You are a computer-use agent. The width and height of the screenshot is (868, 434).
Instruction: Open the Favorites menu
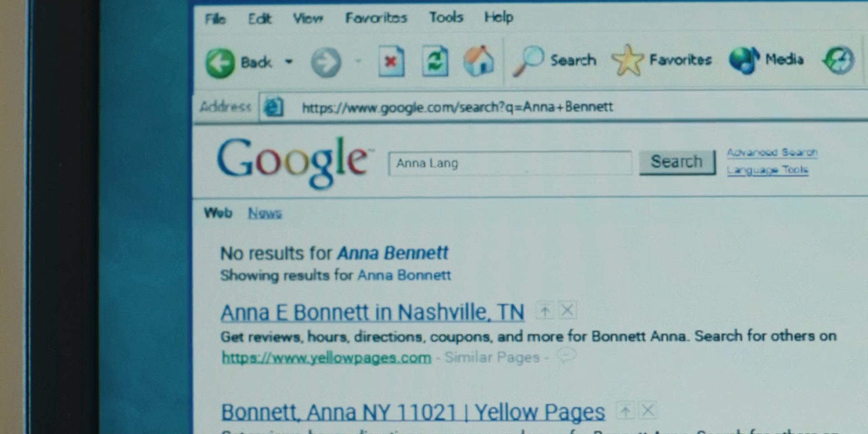click(x=376, y=18)
